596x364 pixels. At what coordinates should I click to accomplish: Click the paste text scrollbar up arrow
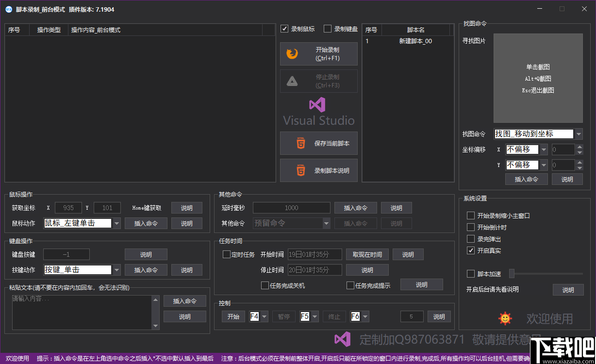(x=155, y=299)
